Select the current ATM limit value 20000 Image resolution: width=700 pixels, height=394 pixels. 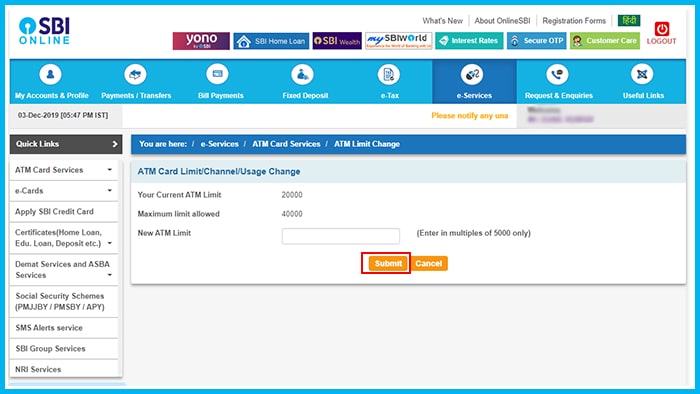[x=292, y=195]
